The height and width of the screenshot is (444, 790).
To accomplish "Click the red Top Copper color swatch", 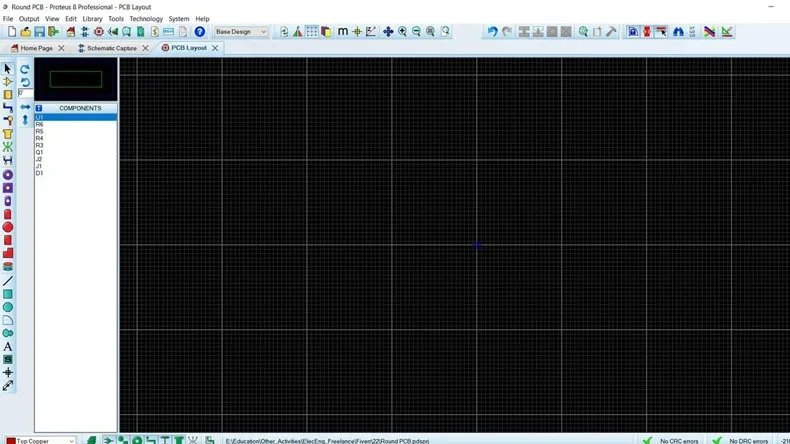I will point(11,441).
